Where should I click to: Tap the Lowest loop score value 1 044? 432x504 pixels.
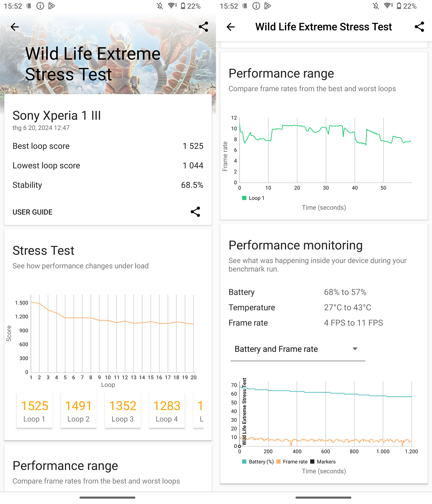(x=193, y=165)
